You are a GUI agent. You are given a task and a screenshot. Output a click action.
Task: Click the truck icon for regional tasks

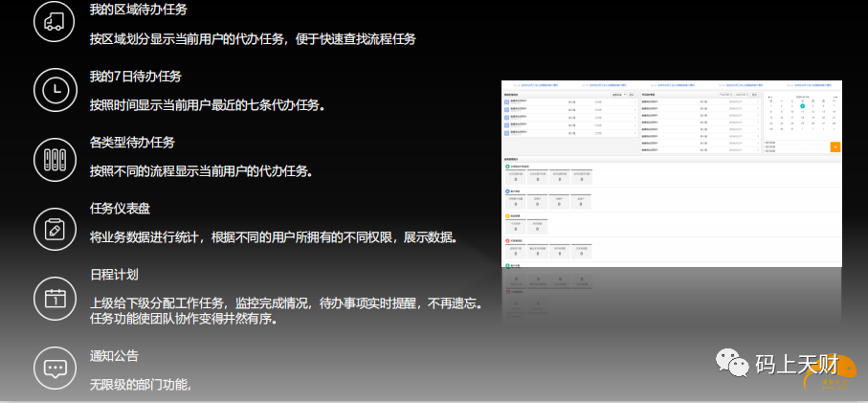pyautogui.click(x=54, y=23)
